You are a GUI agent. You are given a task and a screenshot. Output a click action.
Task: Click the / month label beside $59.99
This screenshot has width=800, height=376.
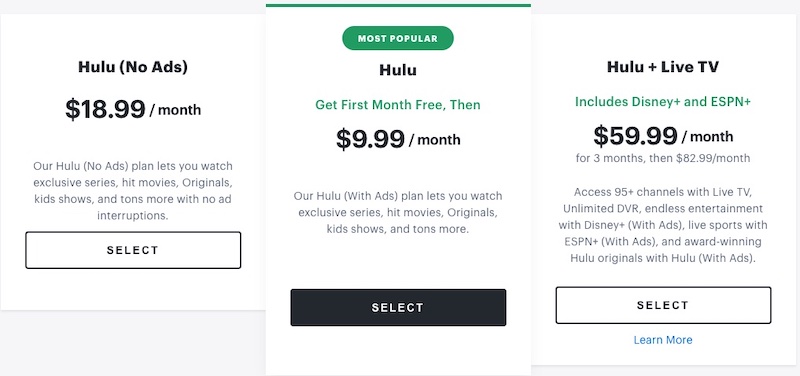click(708, 137)
